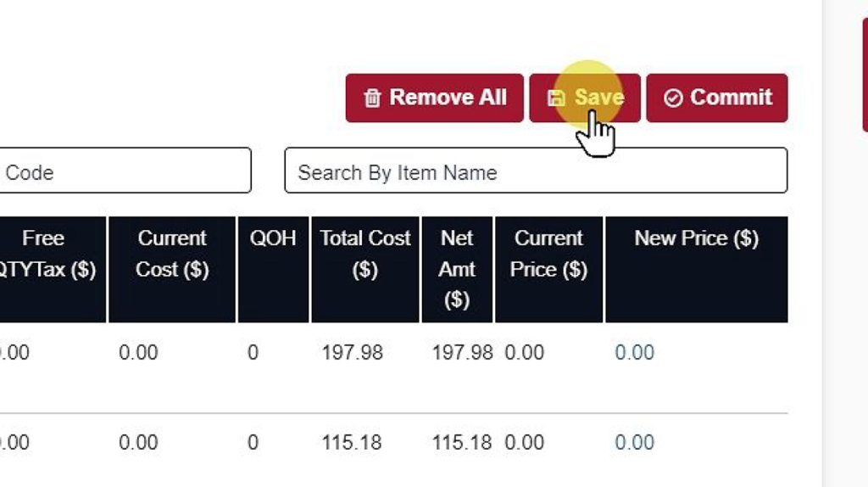868x487 pixels.
Task: Click the QOH column header
Action: point(273,269)
